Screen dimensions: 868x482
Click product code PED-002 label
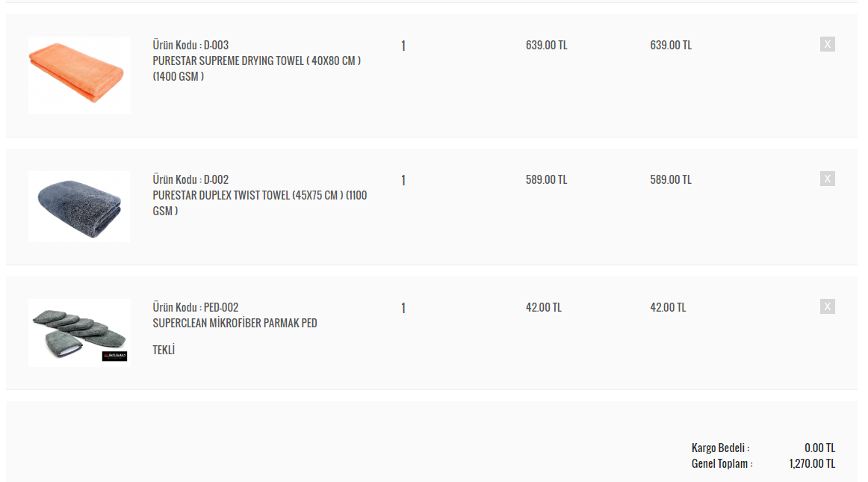(196, 307)
